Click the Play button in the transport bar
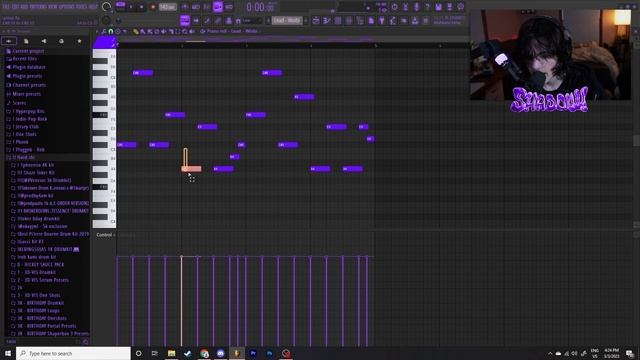This screenshot has width=640, height=360. (x=131, y=7)
